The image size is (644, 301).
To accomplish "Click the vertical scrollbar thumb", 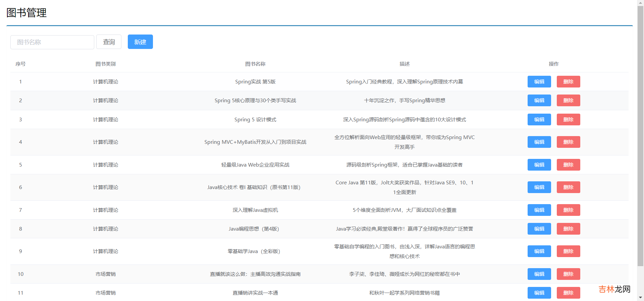I will (x=640, y=136).
